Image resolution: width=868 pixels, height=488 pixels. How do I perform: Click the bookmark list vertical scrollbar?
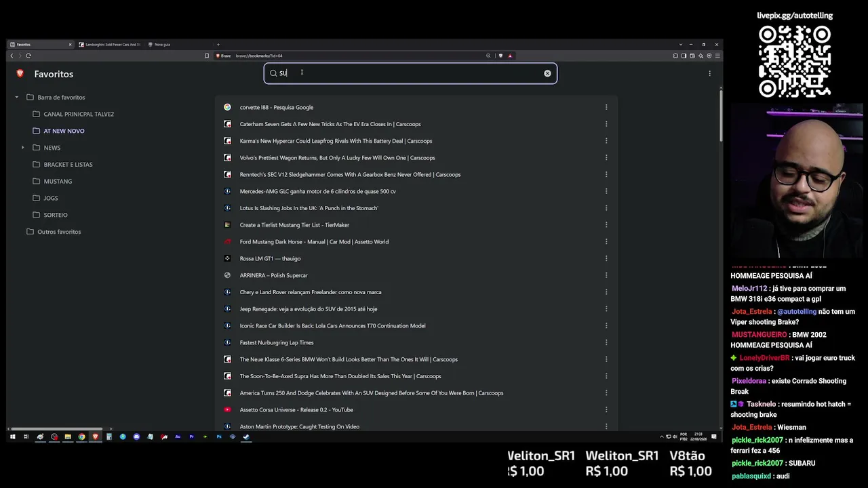720,115
